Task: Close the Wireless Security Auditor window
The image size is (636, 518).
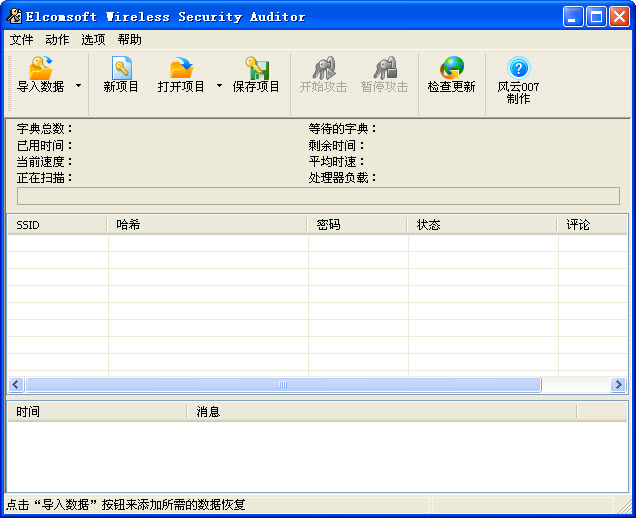Action: [619, 17]
